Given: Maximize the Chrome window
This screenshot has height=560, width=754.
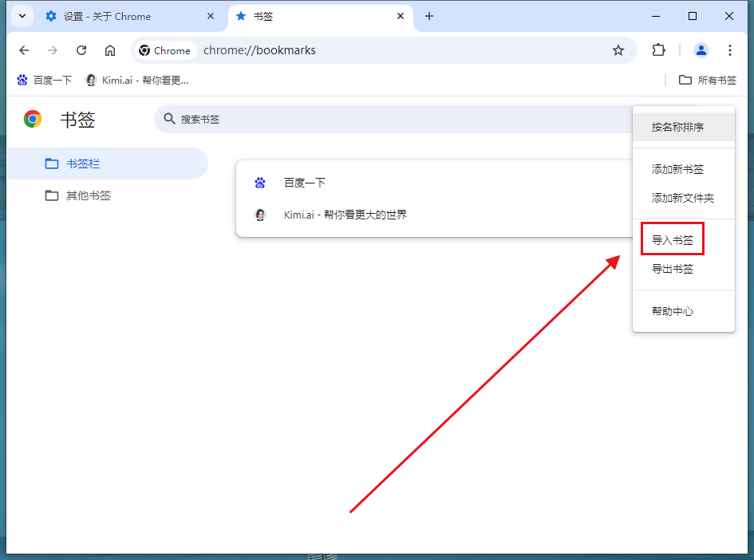Looking at the screenshot, I should pos(693,16).
